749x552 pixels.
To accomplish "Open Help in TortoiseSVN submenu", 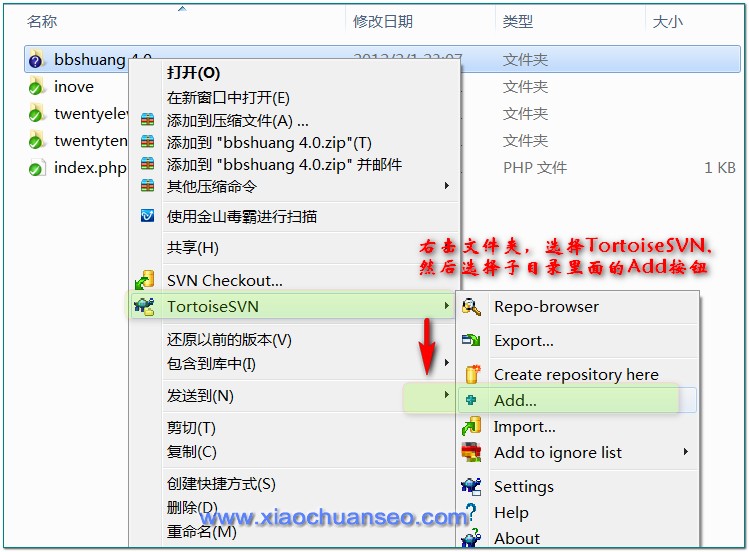I will click(511, 512).
